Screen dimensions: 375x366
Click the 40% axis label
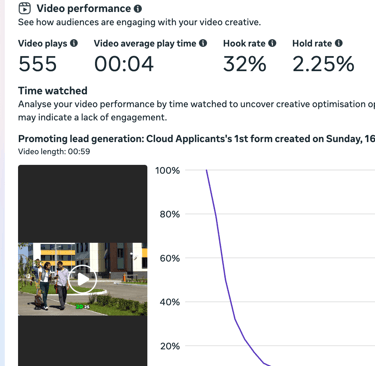(170, 302)
